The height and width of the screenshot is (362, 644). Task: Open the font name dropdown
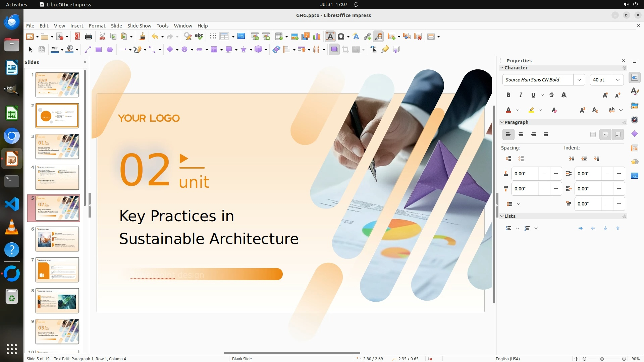pyautogui.click(x=579, y=80)
